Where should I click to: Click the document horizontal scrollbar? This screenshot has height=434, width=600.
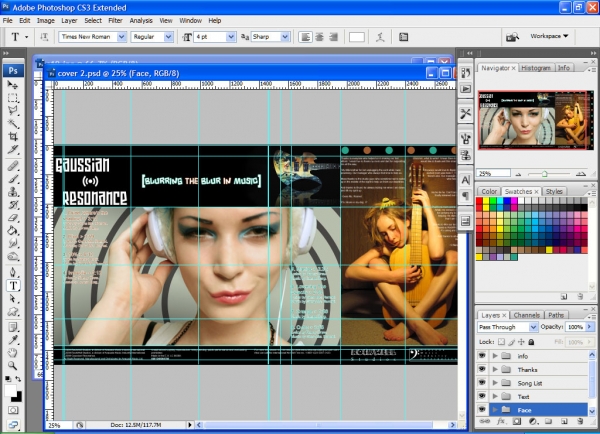[318, 425]
